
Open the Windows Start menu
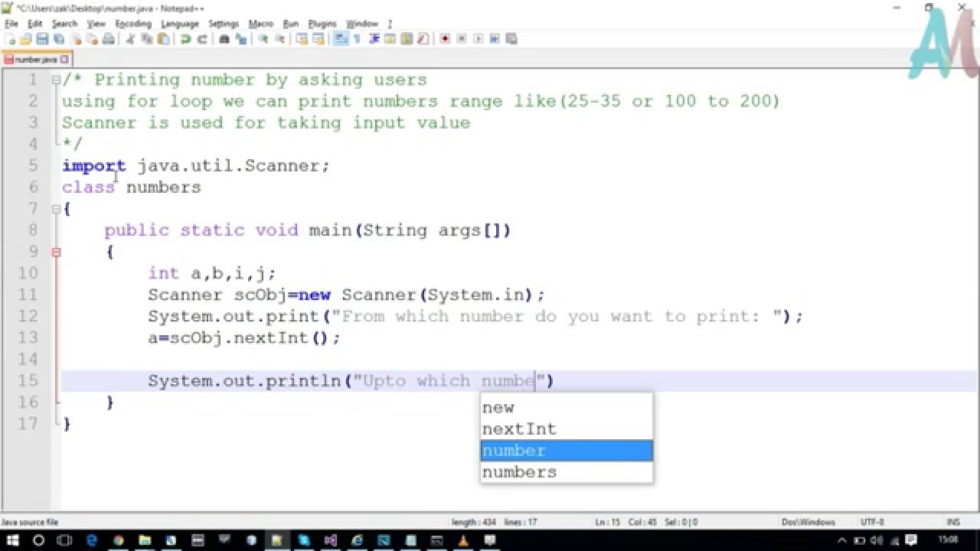(13, 540)
